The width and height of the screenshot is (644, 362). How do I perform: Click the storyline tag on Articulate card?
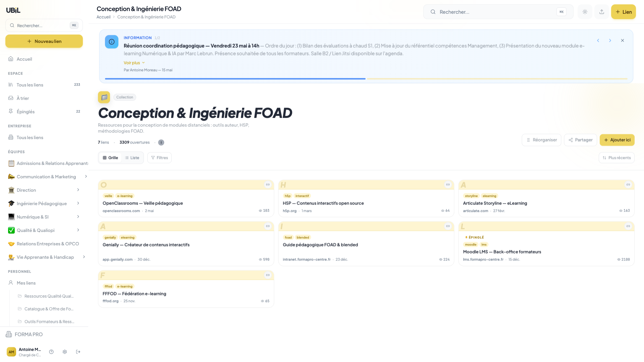coord(471,196)
